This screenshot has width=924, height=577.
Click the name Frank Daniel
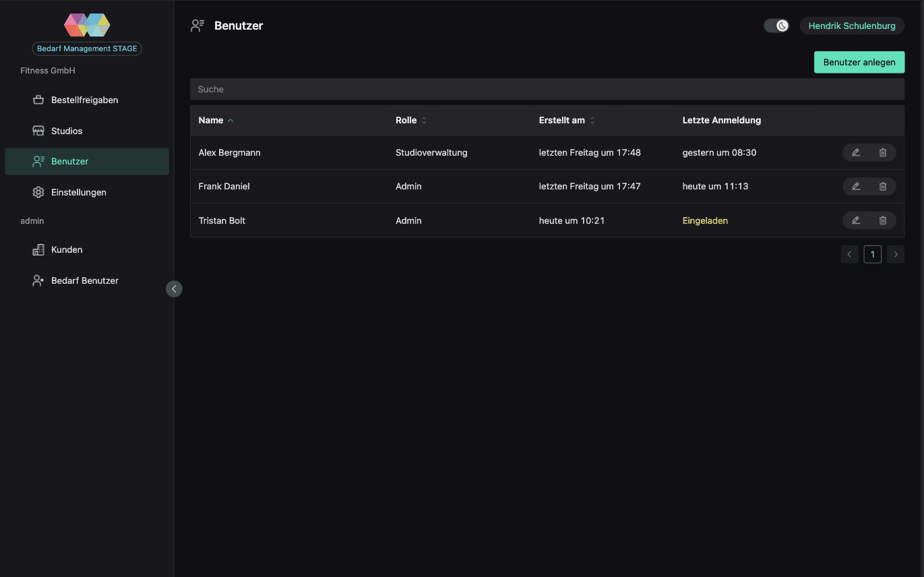224,186
